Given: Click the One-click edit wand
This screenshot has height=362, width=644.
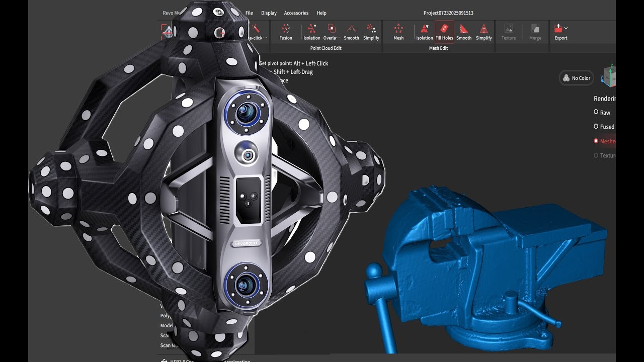Looking at the screenshot, I should tap(256, 29).
